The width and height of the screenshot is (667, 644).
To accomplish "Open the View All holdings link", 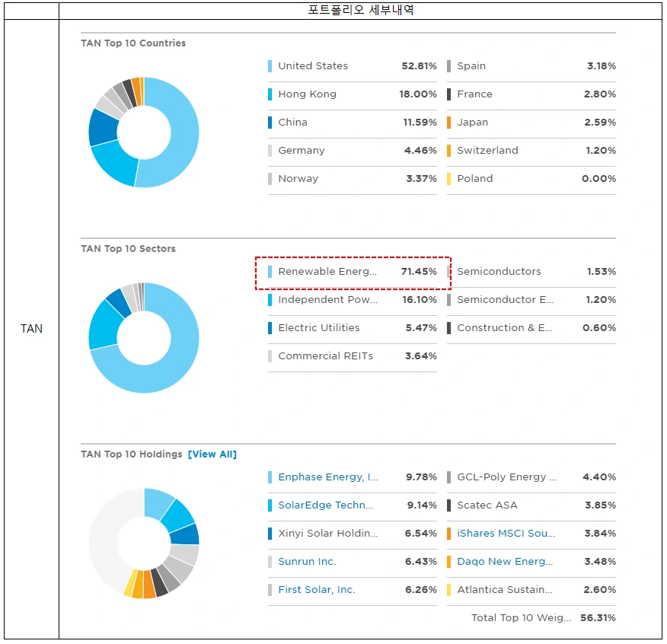I will tap(212, 454).
